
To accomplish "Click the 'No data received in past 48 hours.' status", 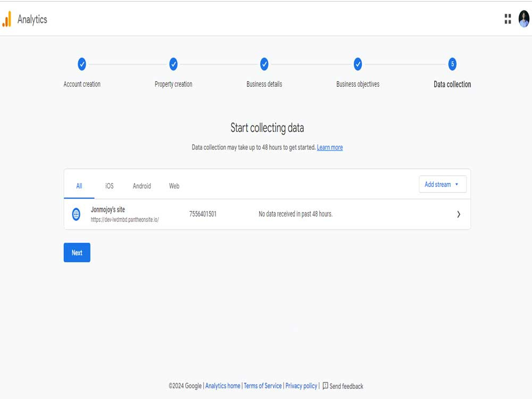I will point(295,214).
